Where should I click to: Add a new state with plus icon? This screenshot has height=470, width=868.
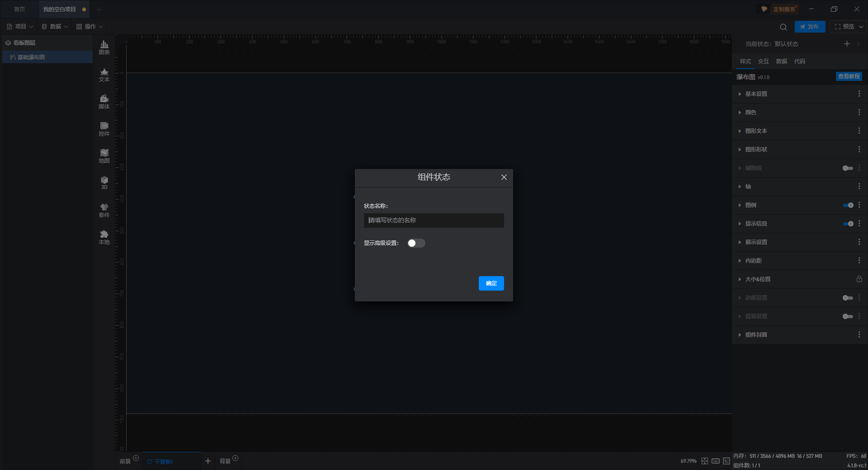pyautogui.click(x=847, y=44)
